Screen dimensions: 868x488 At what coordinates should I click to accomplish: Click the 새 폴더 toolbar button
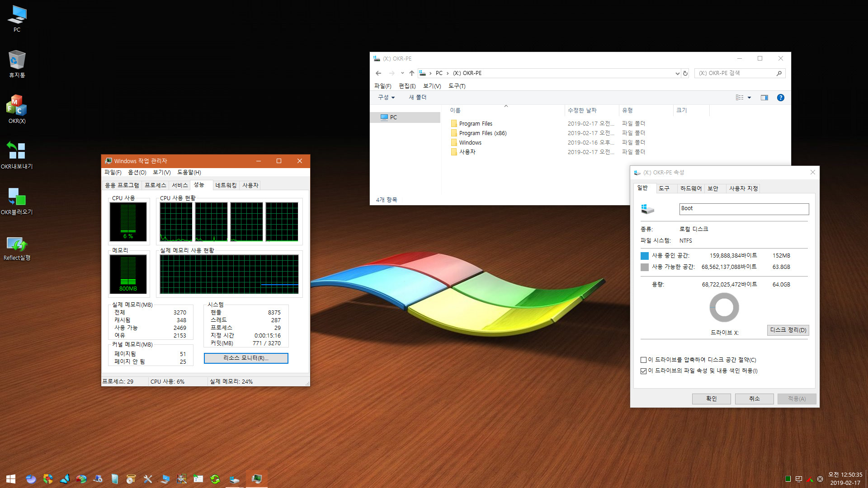click(x=417, y=98)
